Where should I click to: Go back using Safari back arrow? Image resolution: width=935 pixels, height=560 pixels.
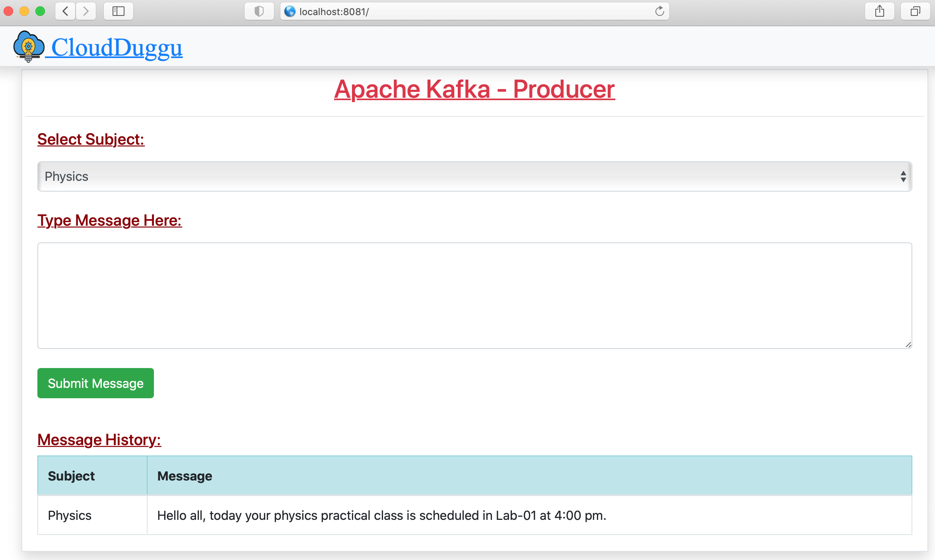[66, 11]
